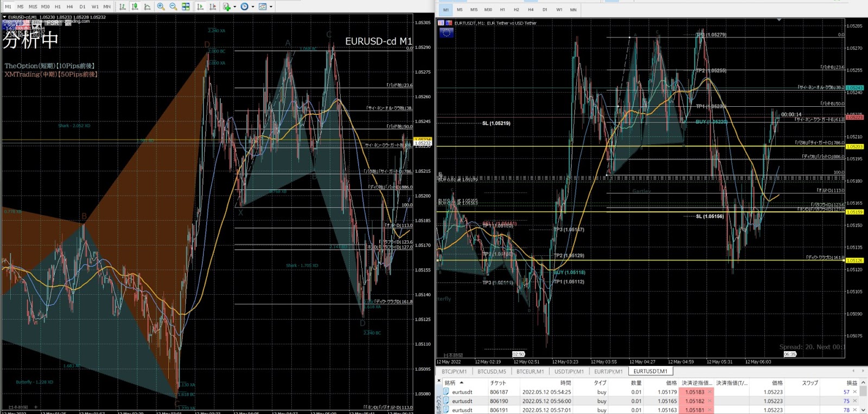868x414 pixels.
Task: Click the zoom in magnifier icon
Action: pos(161,7)
